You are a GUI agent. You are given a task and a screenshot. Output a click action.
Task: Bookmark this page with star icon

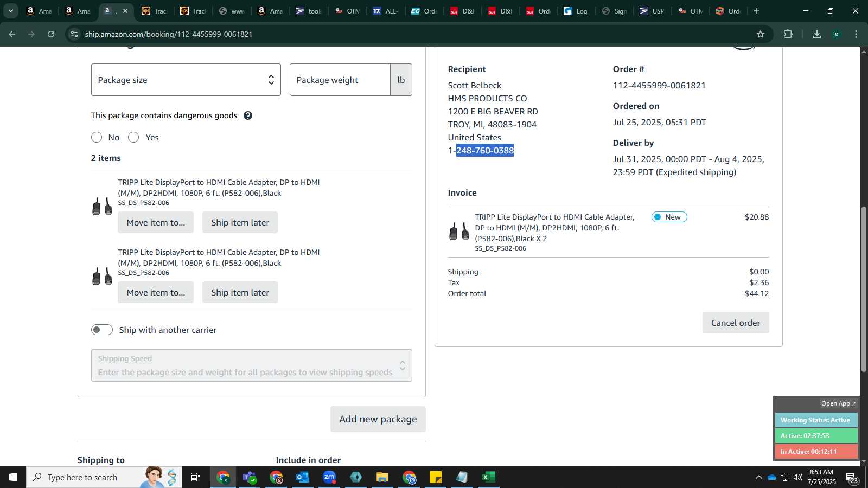(x=761, y=34)
